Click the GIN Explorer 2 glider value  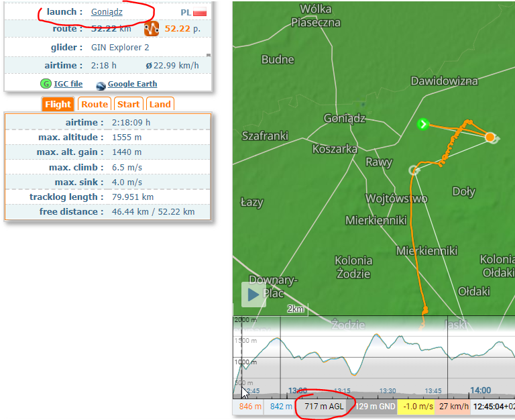(x=120, y=48)
